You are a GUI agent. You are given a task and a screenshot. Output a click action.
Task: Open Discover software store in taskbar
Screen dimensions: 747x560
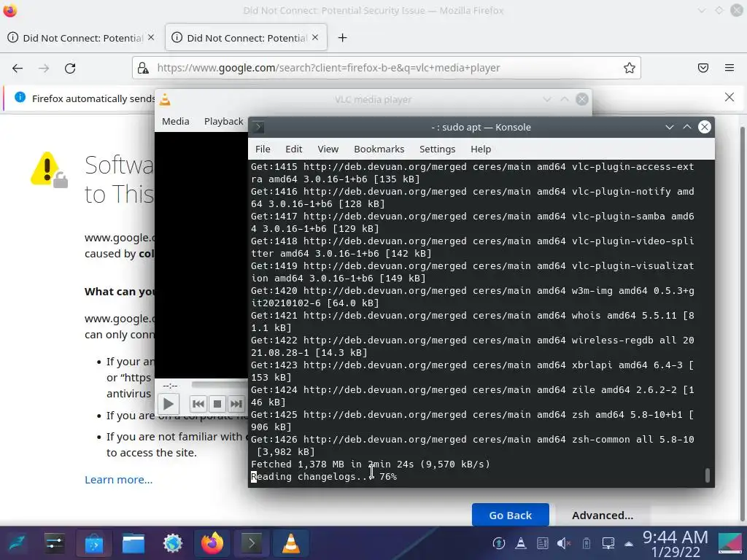94,543
